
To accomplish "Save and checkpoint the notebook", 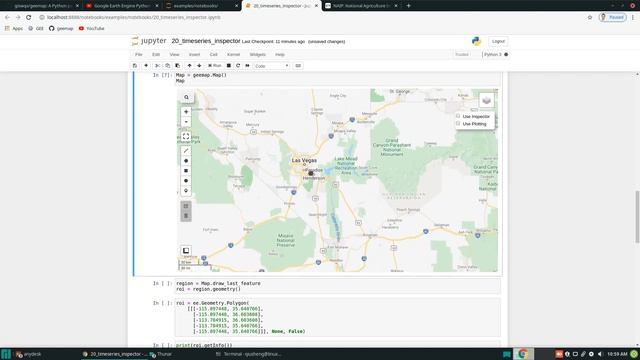I will point(135,66).
